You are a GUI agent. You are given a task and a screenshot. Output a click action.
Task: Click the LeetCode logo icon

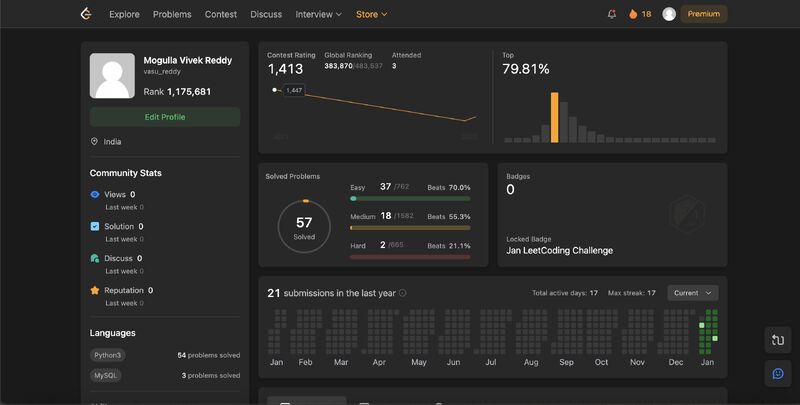pos(86,14)
